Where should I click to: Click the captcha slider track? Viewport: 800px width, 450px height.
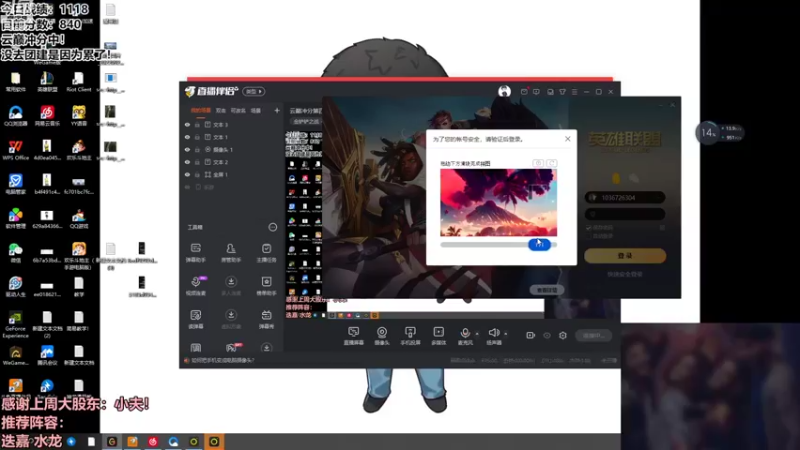(498, 245)
